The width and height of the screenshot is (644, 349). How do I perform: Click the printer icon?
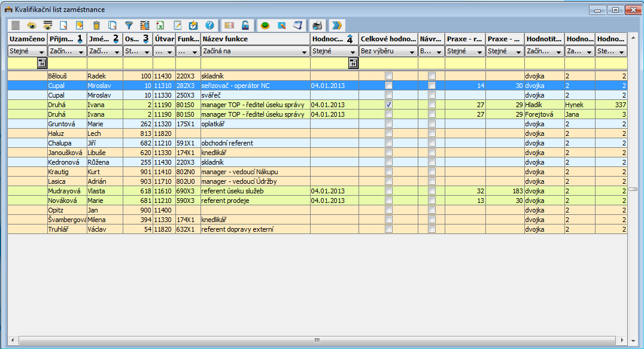318,25
